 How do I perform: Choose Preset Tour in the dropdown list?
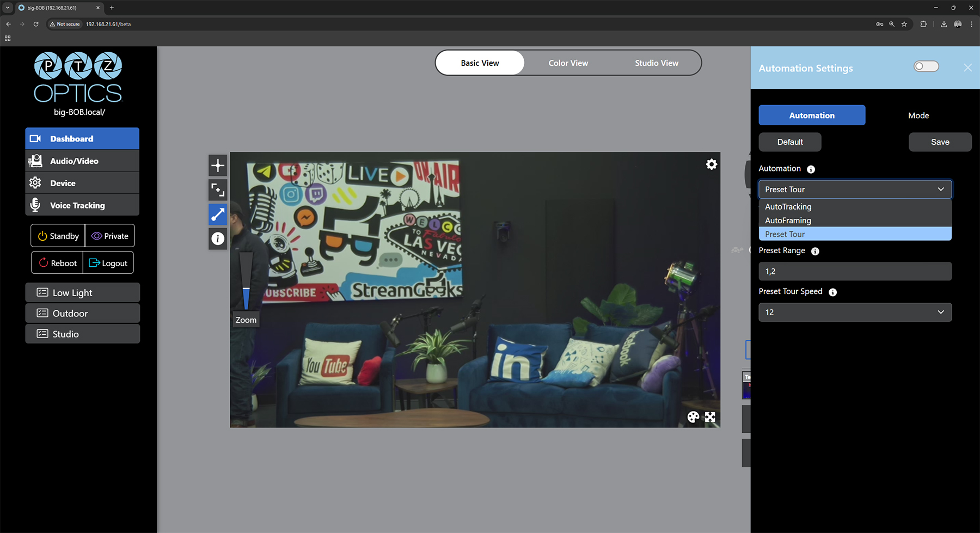855,234
